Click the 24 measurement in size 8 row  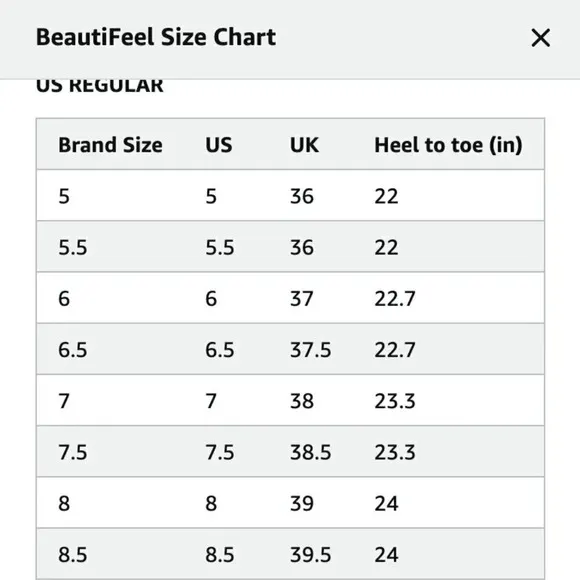click(387, 503)
